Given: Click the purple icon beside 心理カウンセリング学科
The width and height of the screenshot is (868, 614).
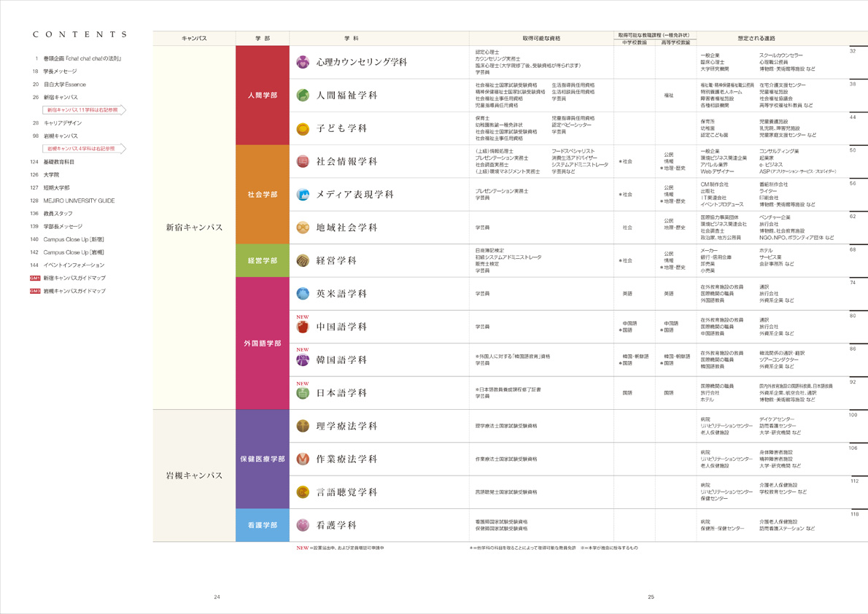Looking at the screenshot, I should pyautogui.click(x=302, y=62).
